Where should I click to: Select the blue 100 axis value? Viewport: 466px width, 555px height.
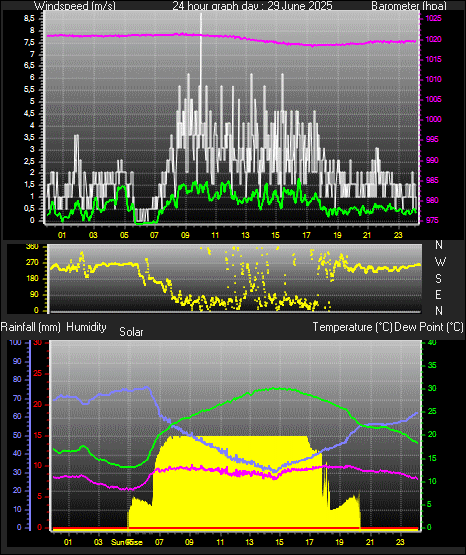point(16,342)
